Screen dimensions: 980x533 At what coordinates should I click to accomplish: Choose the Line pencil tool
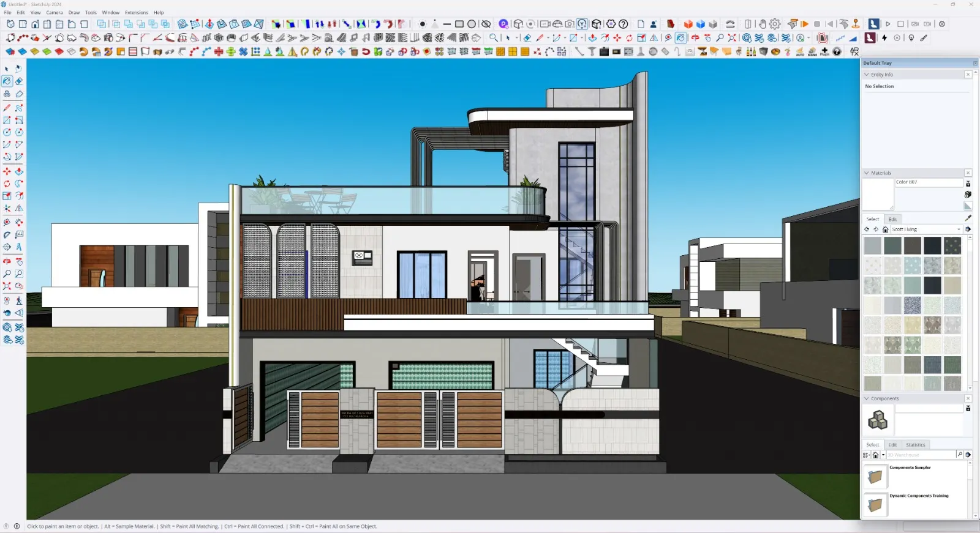click(x=7, y=108)
